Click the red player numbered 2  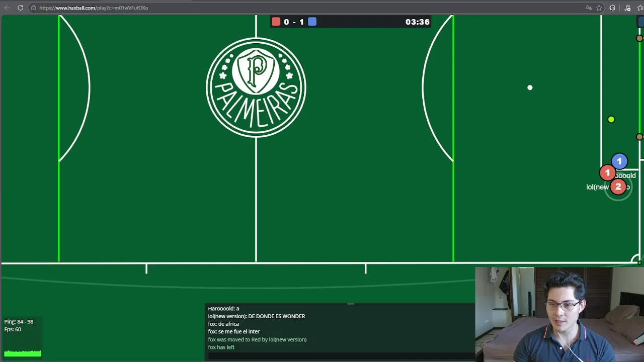[x=618, y=187]
